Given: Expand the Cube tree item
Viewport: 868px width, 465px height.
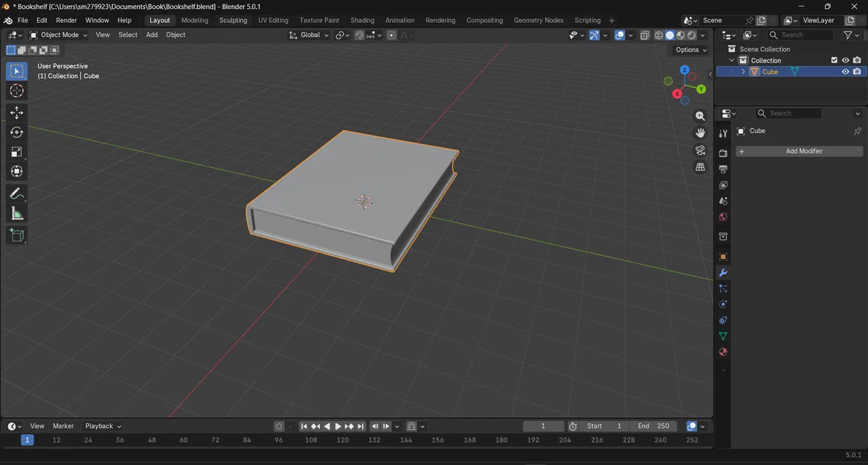Looking at the screenshot, I should (x=743, y=72).
